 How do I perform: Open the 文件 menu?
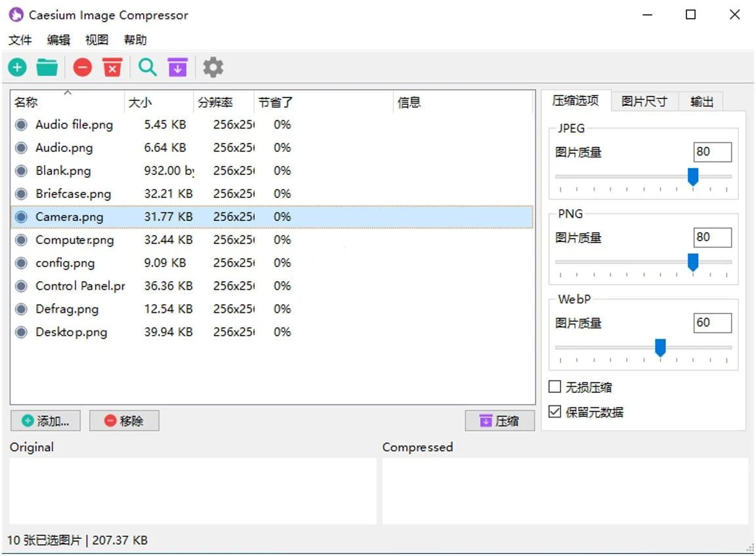(x=20, y=40)
